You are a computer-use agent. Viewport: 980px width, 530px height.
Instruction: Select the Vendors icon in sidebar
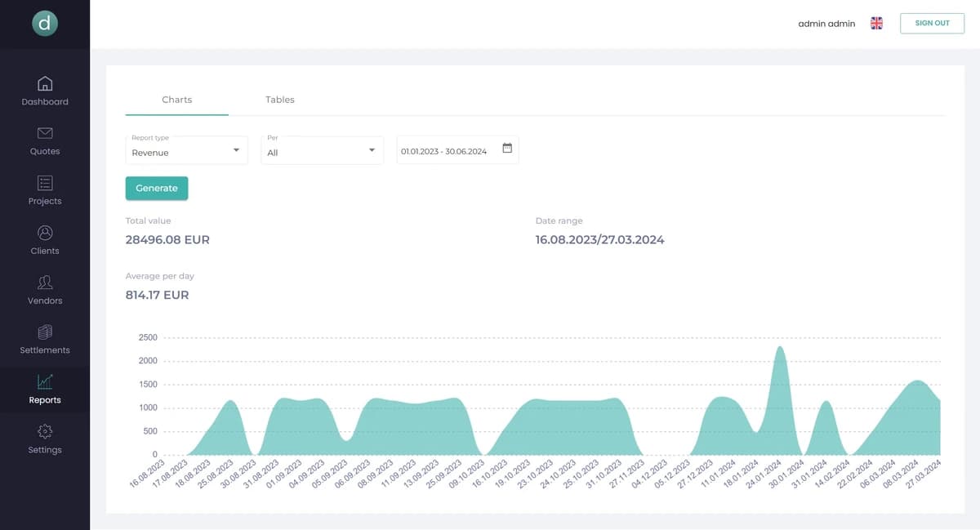[x=45, y=283]
